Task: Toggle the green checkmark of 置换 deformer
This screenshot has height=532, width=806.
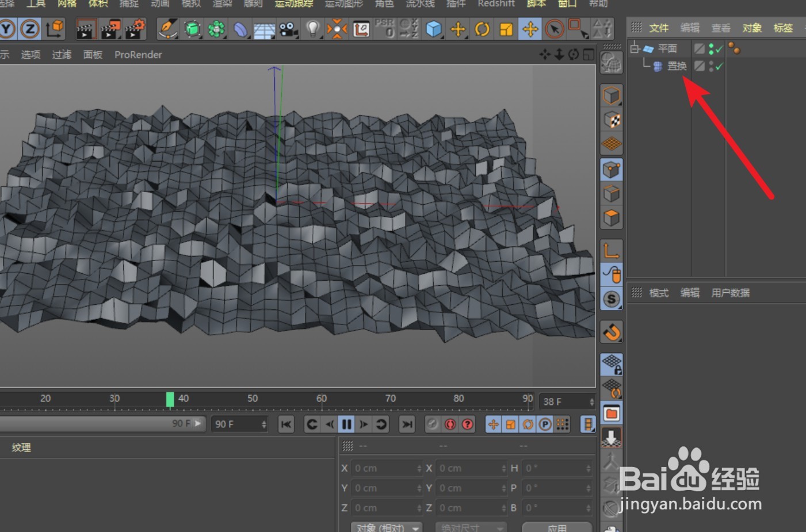Action: tap(719, 67)
